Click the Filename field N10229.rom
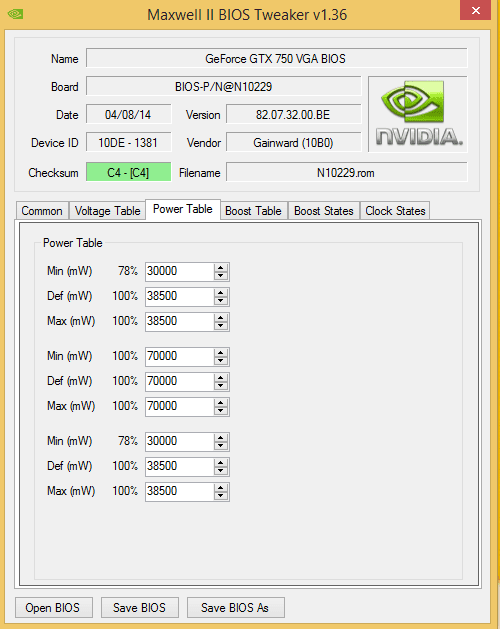This screenshot has width=500, height=629. [346, 172]
